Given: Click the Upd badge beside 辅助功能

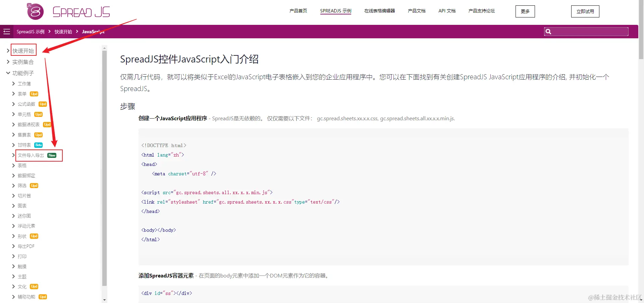Looking at the screenshot, I should coord(43,297).
